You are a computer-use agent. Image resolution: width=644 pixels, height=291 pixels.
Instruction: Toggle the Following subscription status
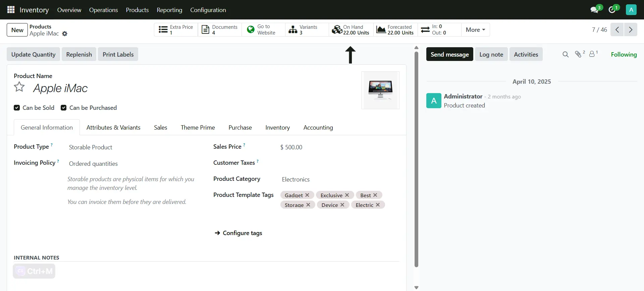(624, 54)
